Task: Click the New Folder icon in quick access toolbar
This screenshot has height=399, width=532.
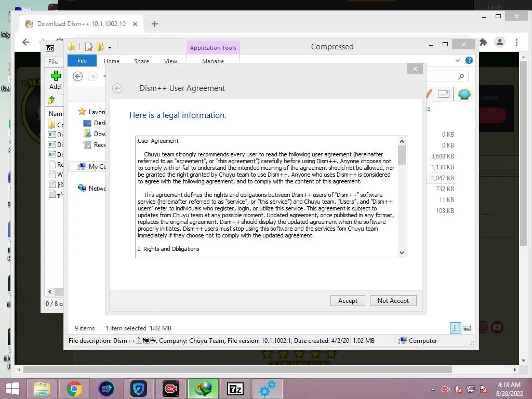Action: point(100,46)
